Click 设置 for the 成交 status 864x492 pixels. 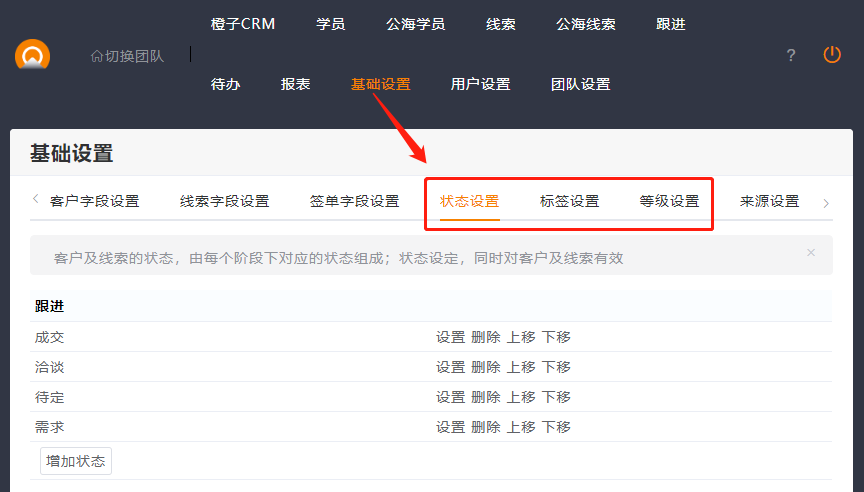coord(450,337)
